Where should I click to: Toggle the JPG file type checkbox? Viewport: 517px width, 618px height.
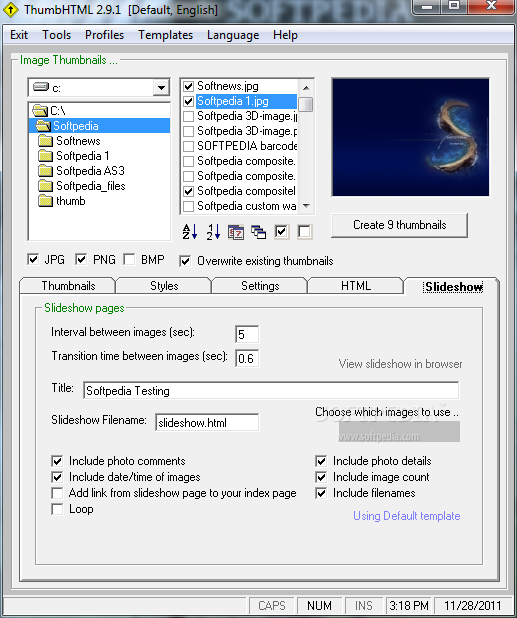pos(33,259)
